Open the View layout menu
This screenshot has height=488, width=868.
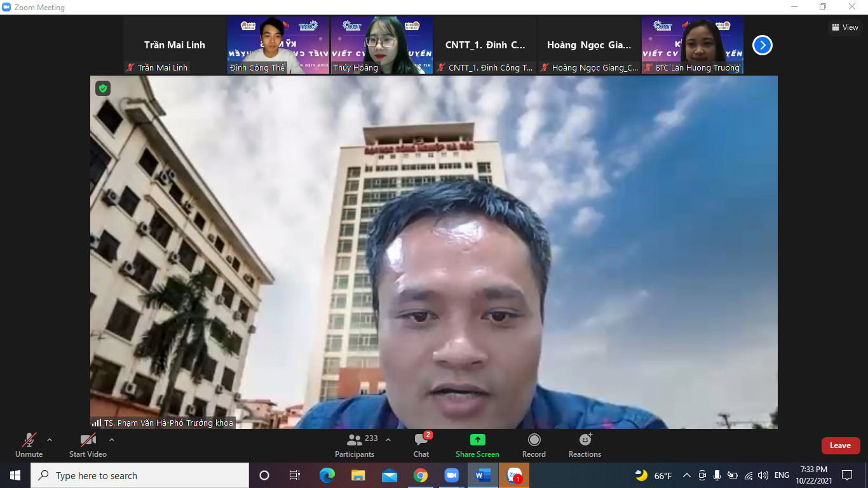[x=844, y=27]
